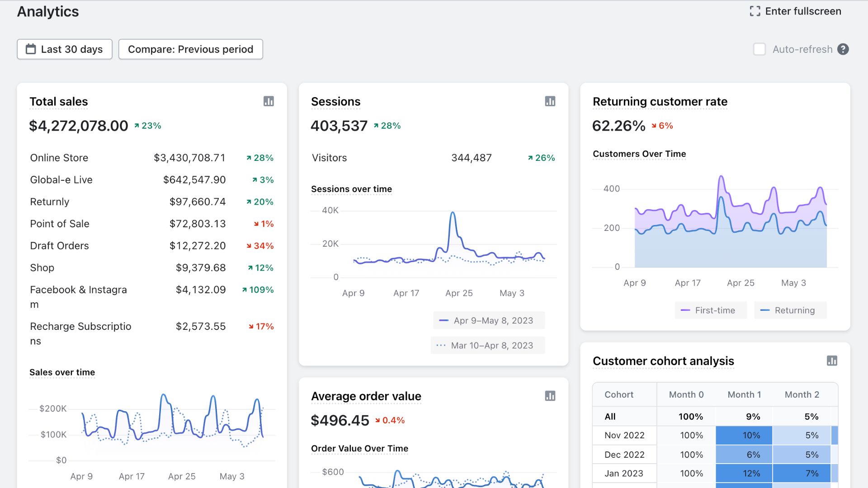This screenshot has height=488, width=868.
Task: Open the Customer cohort analysis title
Action: (663, 361)
